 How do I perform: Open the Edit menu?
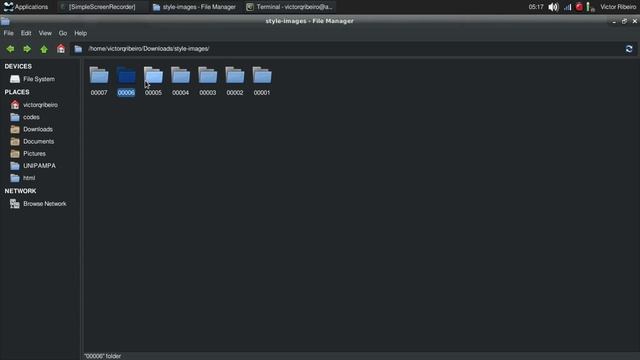[26, 33]
